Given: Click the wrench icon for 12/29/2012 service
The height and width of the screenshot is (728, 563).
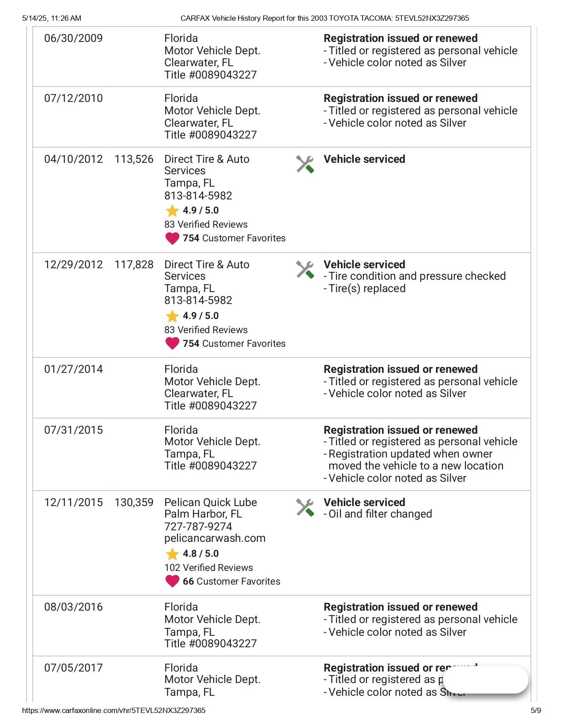Looking at the screenshot, I should [x=305, y=270].
